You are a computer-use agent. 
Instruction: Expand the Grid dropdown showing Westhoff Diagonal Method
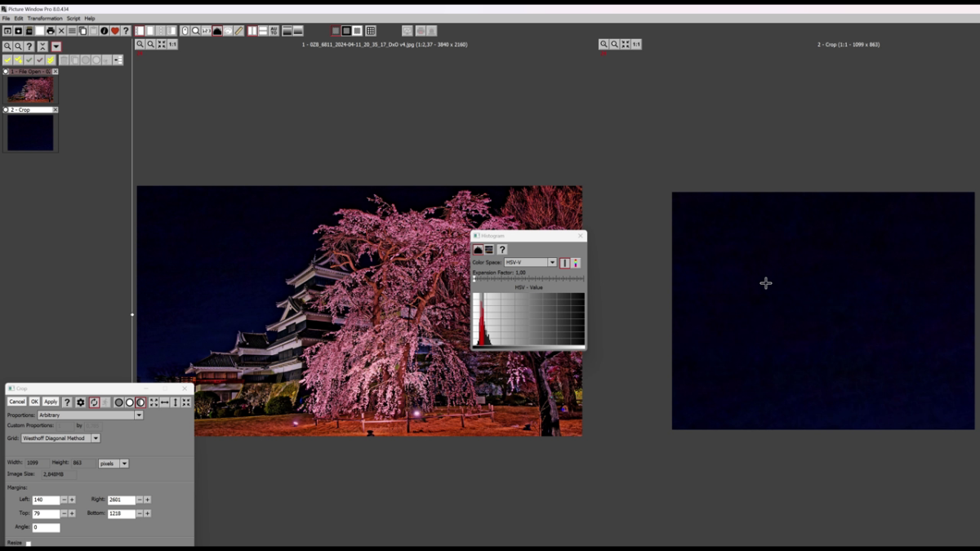(96, 438)
